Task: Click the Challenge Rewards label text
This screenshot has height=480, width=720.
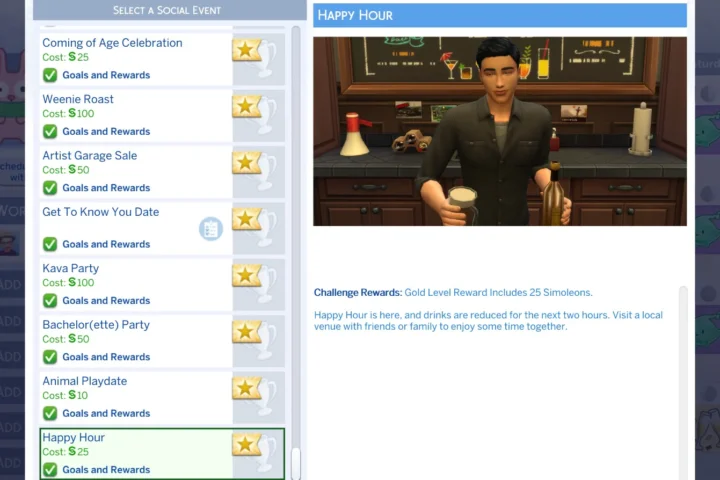Action: [358, 293]
